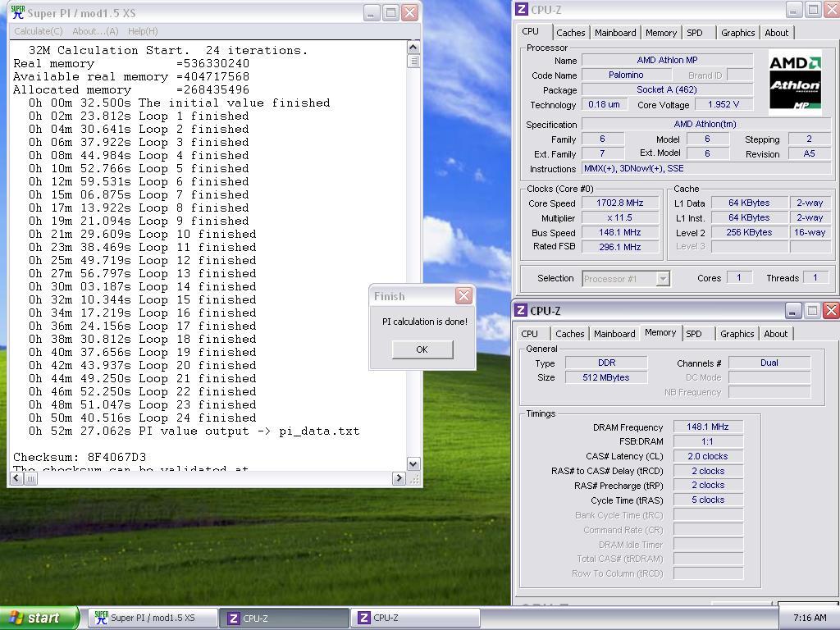Select the Caches tab in lower CPU-Z window
Image resolution: width=840 pixels, height=630 pixels.
pyautogui.click(x=569, y=334)
